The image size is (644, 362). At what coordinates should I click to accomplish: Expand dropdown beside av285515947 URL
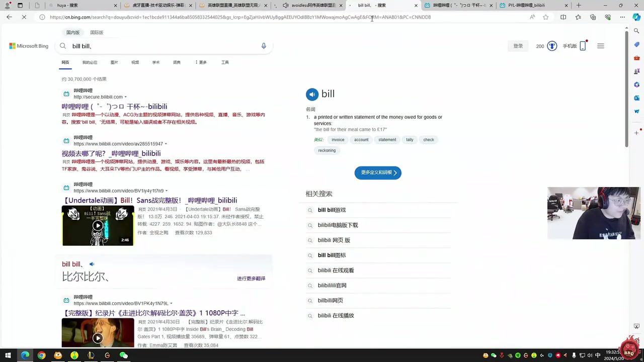(x=166, y=144)
